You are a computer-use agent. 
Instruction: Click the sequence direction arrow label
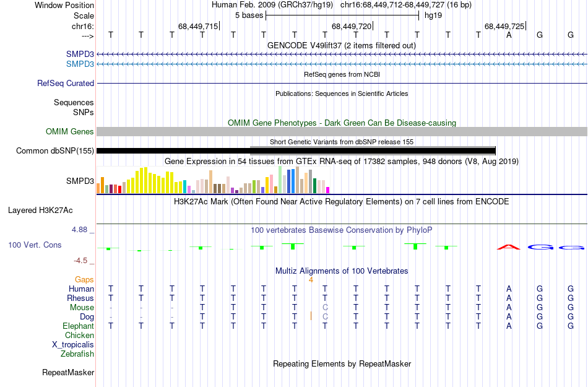[x=88, y=36]
